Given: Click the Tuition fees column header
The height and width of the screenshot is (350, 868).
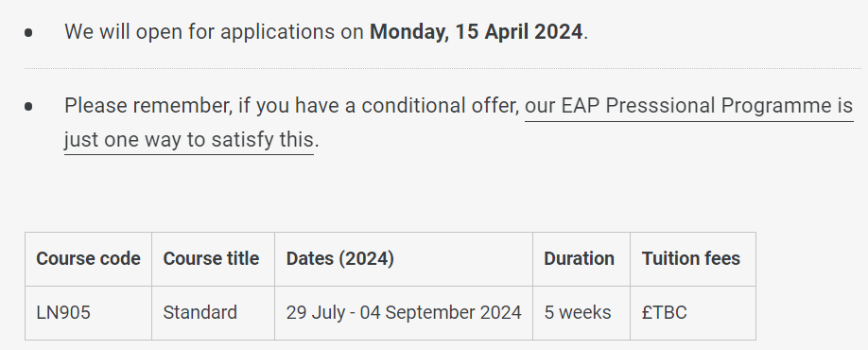Looking at the screenshot, I should coord(693,258).
